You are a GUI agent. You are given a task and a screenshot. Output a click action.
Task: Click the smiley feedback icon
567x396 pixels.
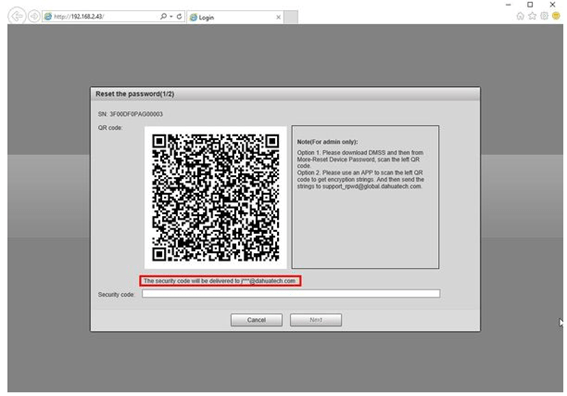coord(556,16)
